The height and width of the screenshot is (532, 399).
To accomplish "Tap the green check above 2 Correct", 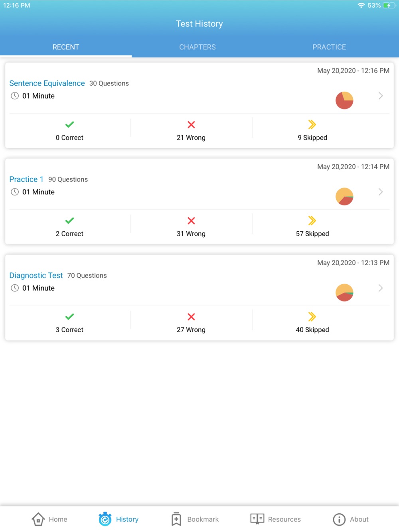I will (x=69, y=221).
